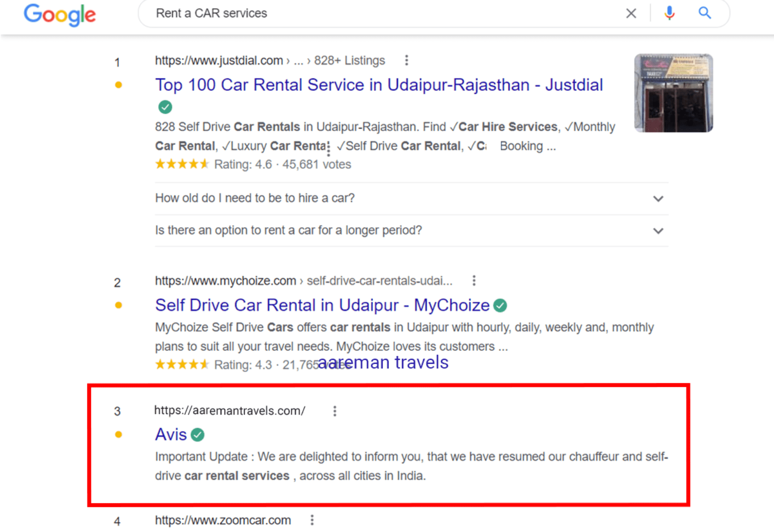Expand longer period rental question
Image resolution: width=774 pixels, height=532 pixels.
point(658,231)
